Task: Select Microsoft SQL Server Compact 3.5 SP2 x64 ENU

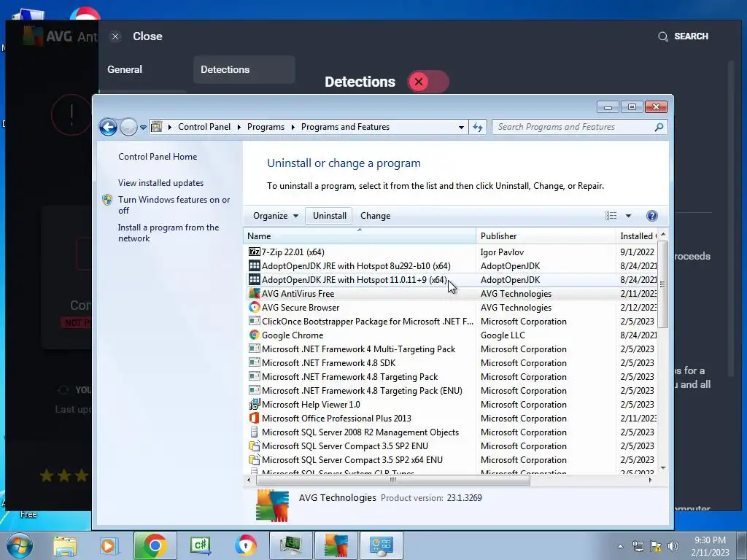Action: (452, 459)
